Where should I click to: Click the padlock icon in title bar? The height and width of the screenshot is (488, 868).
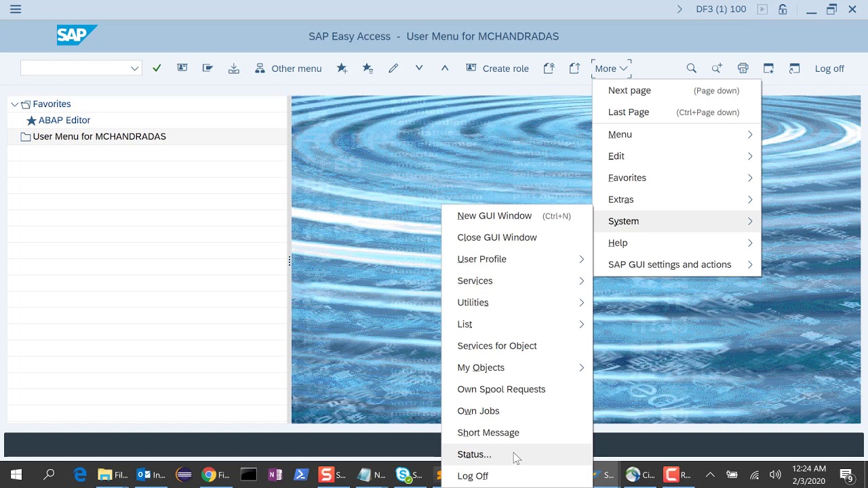[x=783, y=9]
